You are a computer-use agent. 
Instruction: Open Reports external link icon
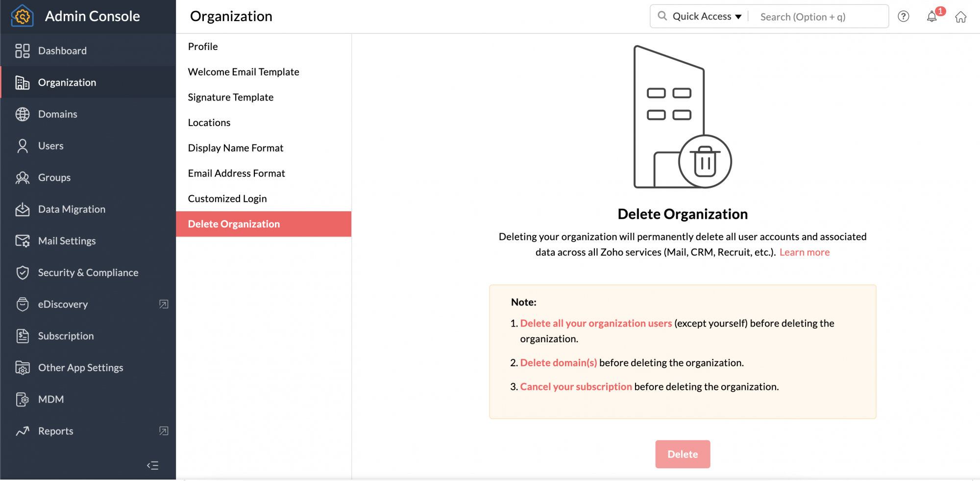(x=164, y=431)
